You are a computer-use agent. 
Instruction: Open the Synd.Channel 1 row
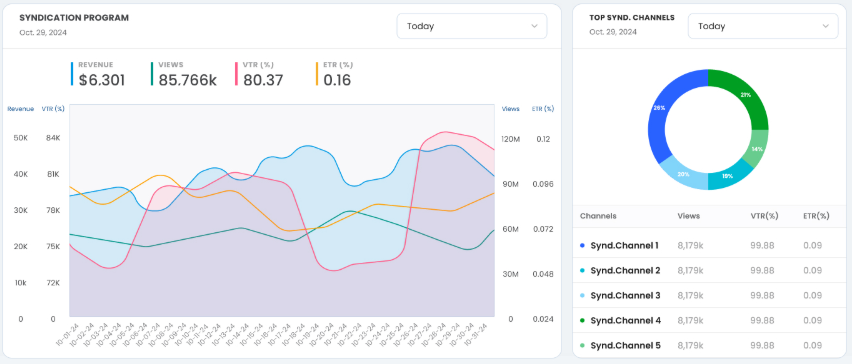[x=709, y=246]
